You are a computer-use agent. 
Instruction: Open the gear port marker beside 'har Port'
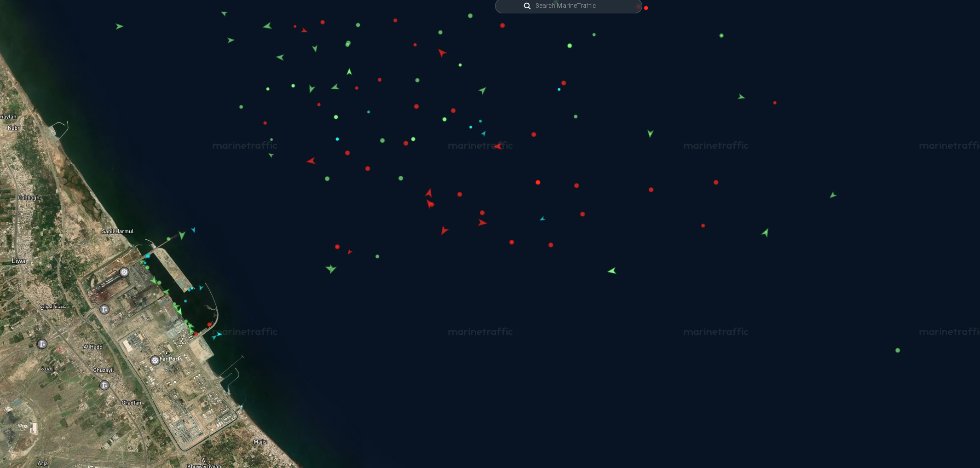pyautogui.click(x=155, y=360)
